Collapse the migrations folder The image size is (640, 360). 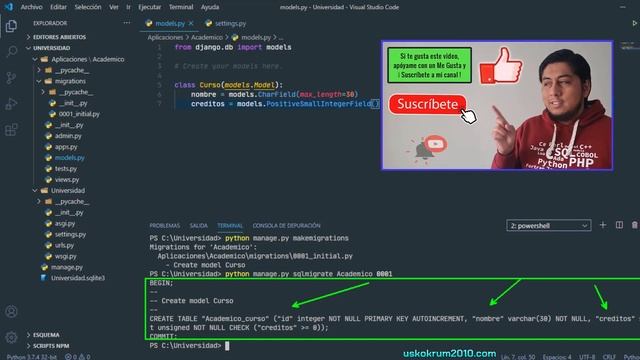[70, 81]
